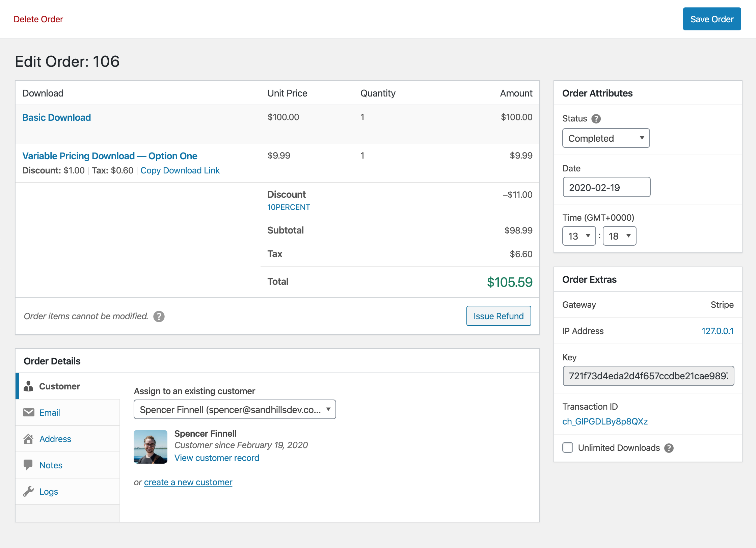This screenshot has height=548, width=756.
Task: Expand the hour dropdown showing 13
Action: tap(579, 236)
